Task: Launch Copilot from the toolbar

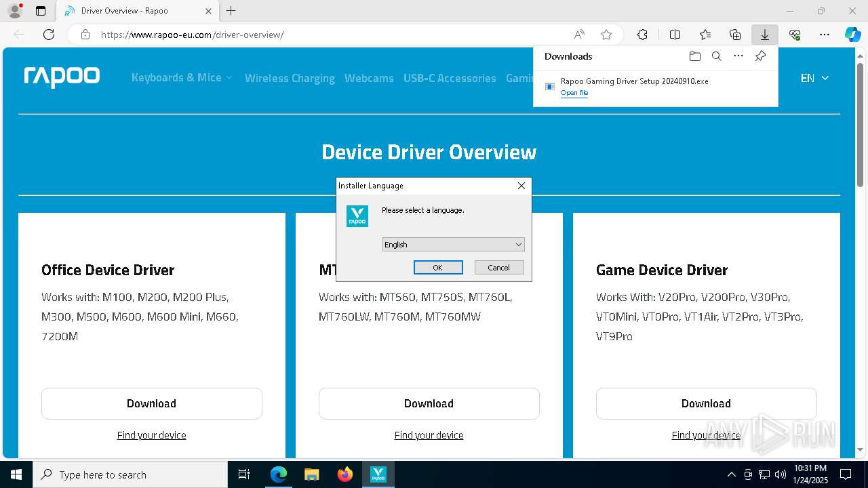Action: click(x=852, y=35)
